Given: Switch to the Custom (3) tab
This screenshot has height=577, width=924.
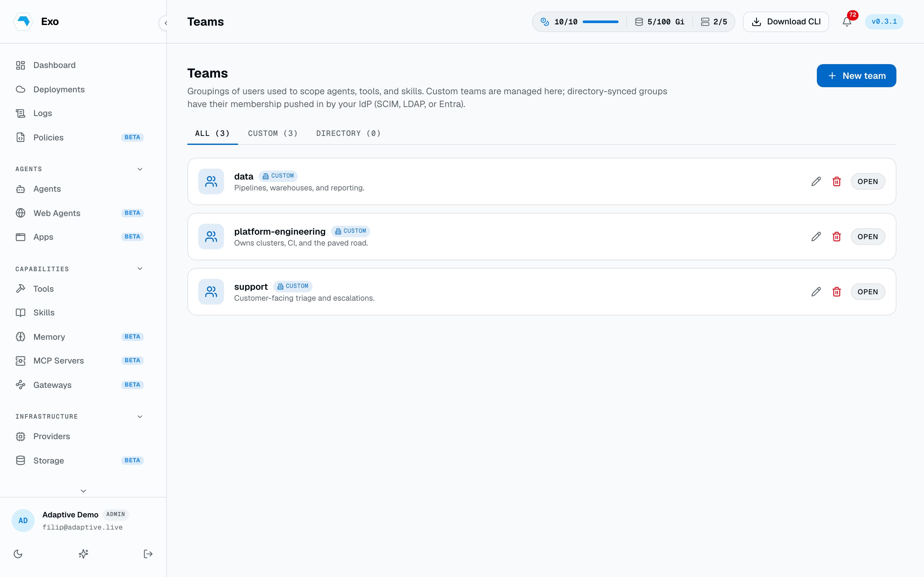Looking at the screenshot, I should (x=273, y=133).
